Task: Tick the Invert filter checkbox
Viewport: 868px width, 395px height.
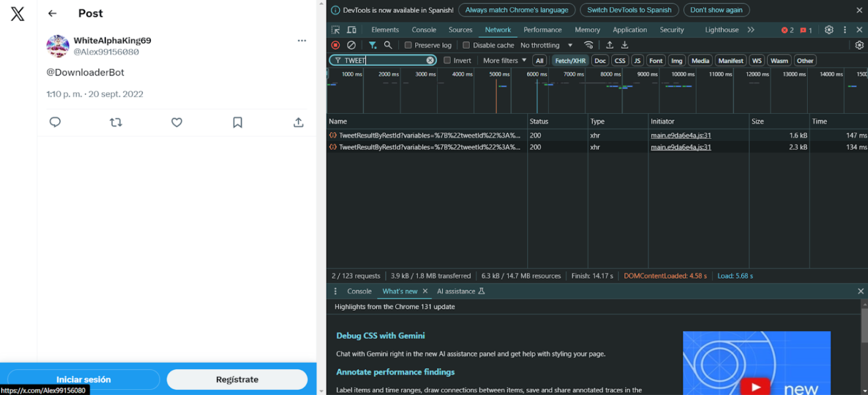Action: (x=447, y=60)
